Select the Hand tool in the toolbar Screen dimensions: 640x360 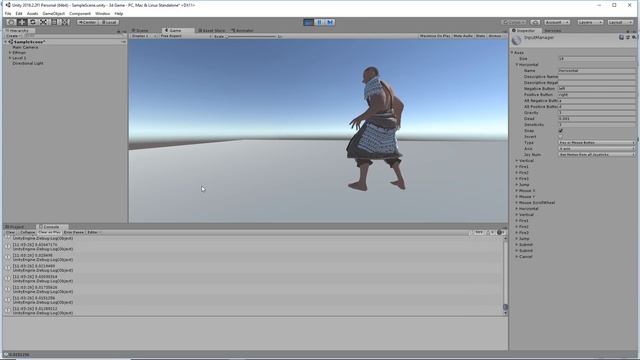tap(12, 22)
